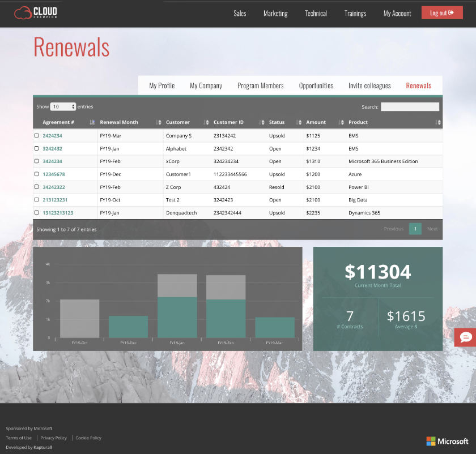Switch to the Opportunities tab
Screen dimensions: 476x454
pyautogui.click(x=316, y=85)
